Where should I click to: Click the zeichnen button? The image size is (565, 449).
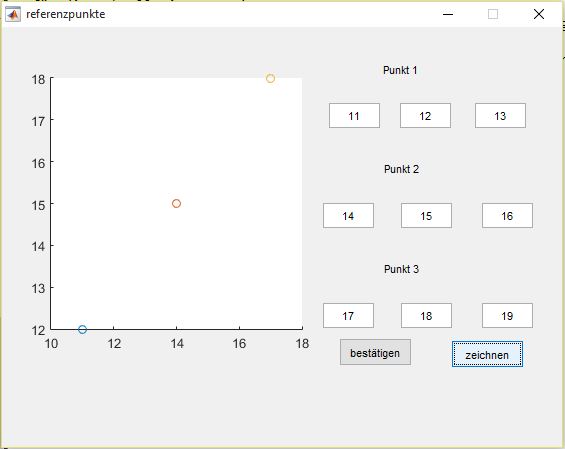487,354
